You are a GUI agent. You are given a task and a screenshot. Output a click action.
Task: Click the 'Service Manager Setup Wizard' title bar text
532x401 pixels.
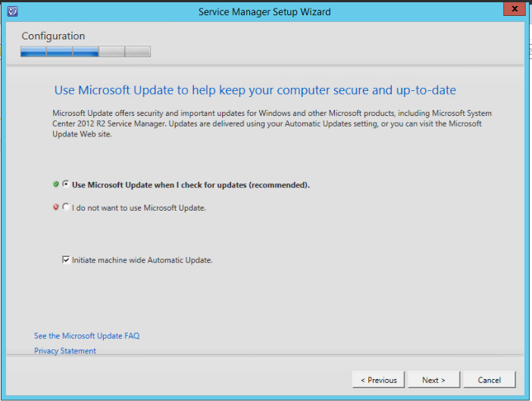point(264,12)
